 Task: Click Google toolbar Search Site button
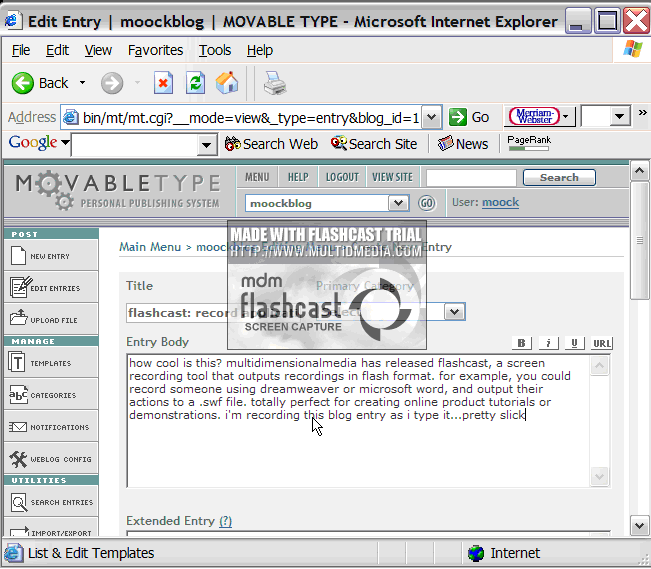(374, 144)
